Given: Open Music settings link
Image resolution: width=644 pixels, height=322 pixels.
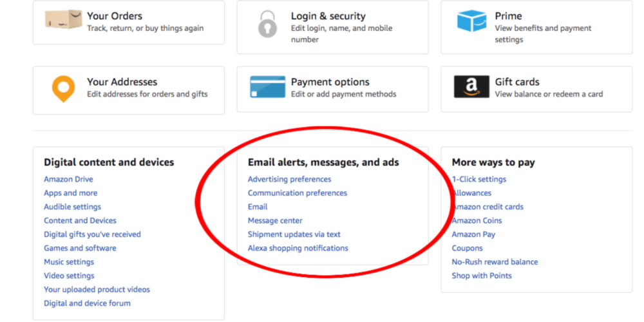Looking at the screenshot, I should pyautogui.click(x=69, y=262).
